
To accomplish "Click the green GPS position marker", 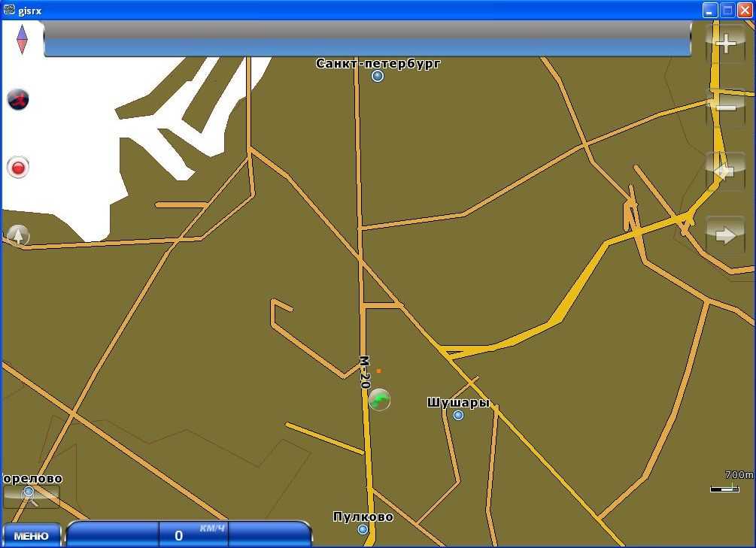I will (380, 400).
